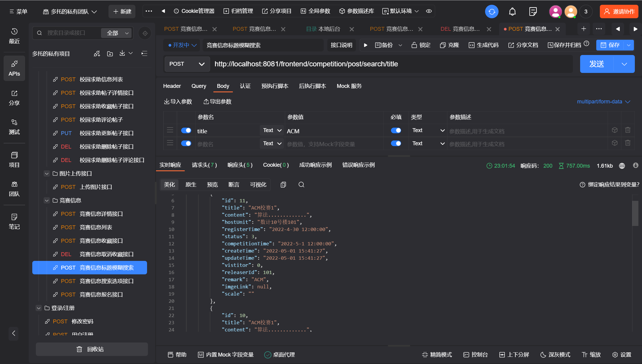Viewport: 642px width, 364px height.
Task: Collapse the 竞赛信息 folder
Action: click(47, 201)
